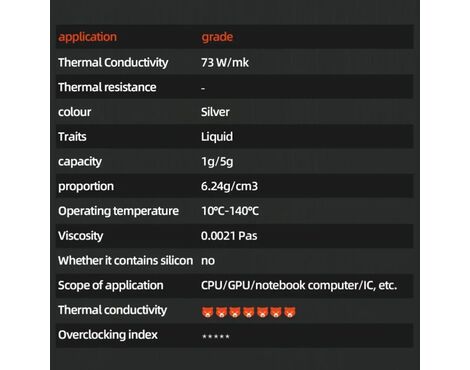Click the 'Thermal Conductivity' top row label

pyautogui.click(x=113, y=62)
